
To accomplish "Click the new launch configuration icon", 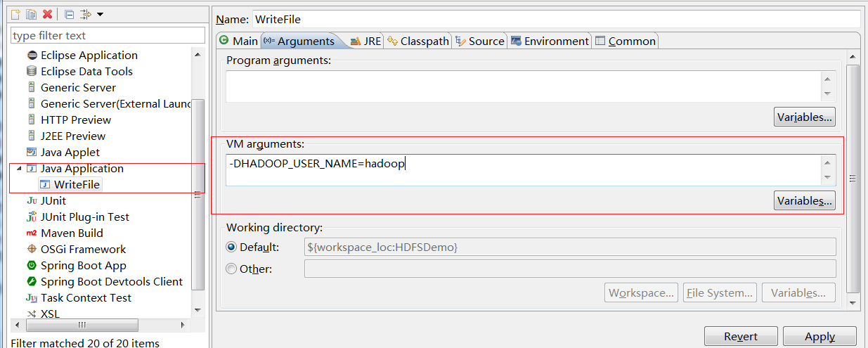I will [x=15, y=14].
